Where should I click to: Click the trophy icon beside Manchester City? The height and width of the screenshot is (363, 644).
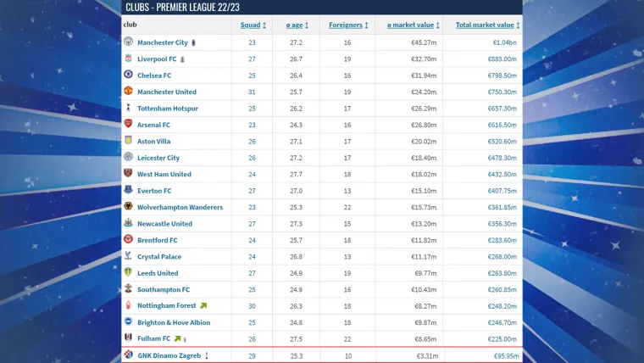pos(194,42)
